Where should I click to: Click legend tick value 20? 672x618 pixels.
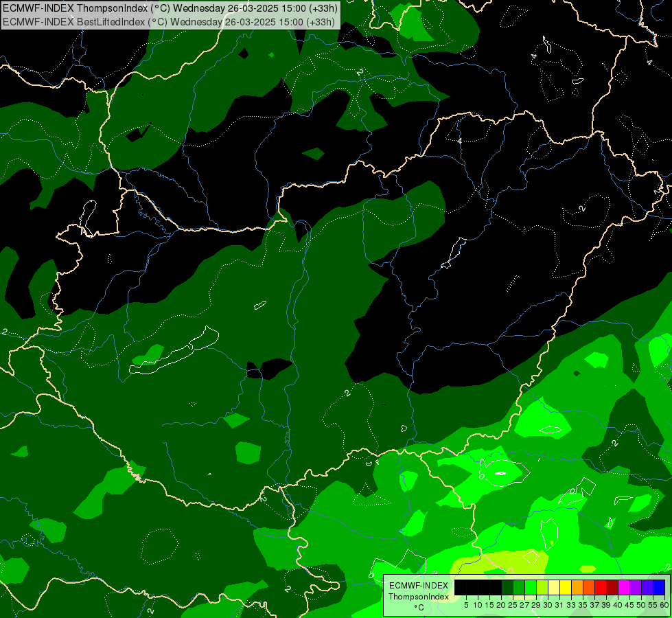point(502,605)
